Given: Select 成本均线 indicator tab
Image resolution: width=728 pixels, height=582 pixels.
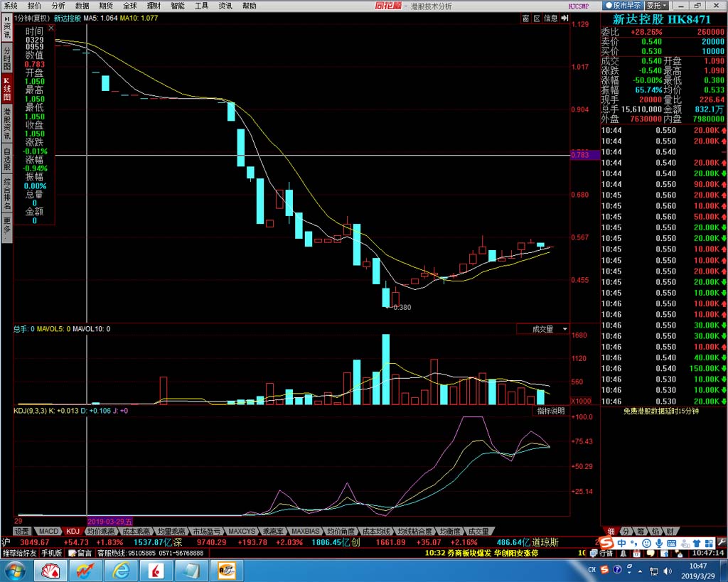Looking at the screenshot, I should click(376, 532).
